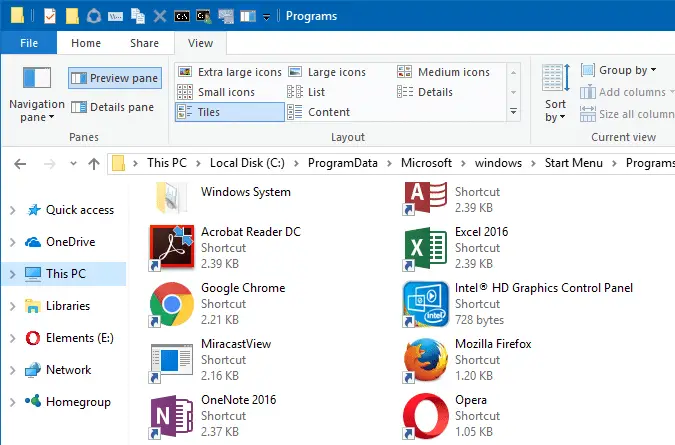The height and width of the screenshot is (445, 675).
Task: Open the File menu
Action: (29, 43)
